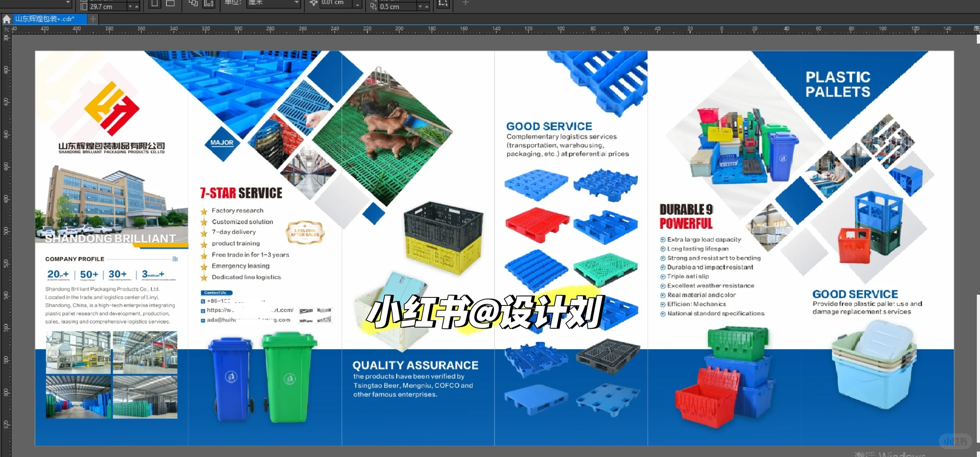Click the quick customize plus icon
Image resolution: width=980 pixels, height=457 pixels.
pyautogui.click(x=465, y=3)
